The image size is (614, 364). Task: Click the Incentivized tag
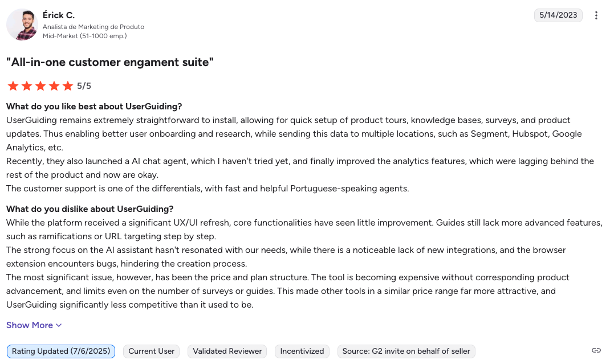point(302,351)
